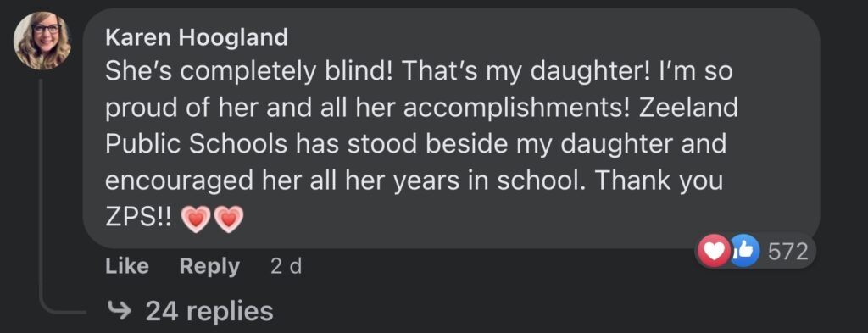Screen dimensions: 868x333
Task: Click the second pink heart emoji
Action: [x=228, y=220]
